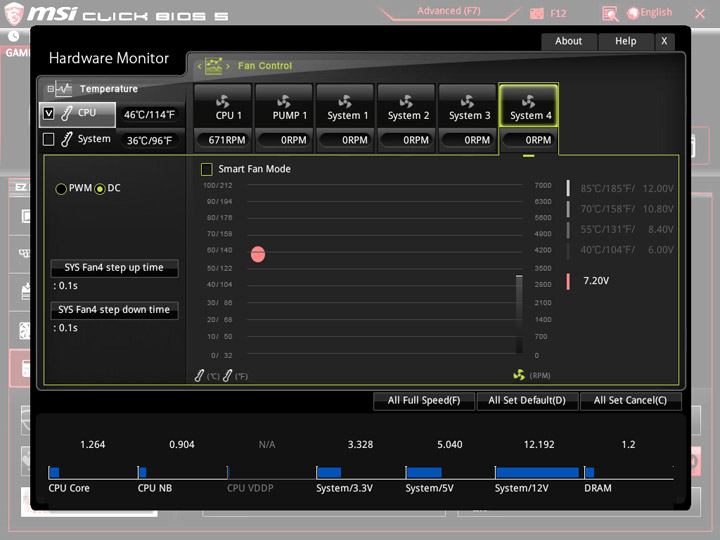This screenshot has width=720, height=540.
Task: Click the System/3.3V label
Action: [x=344, y=488]
